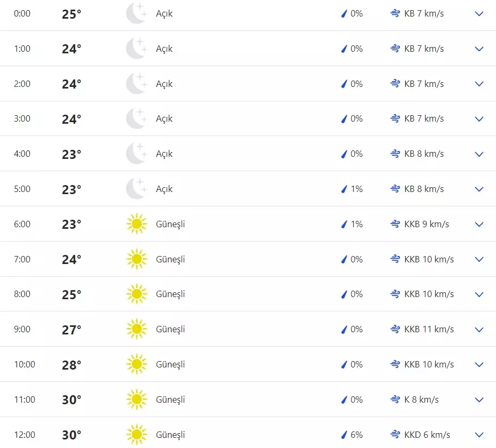Click the "Güneşli" label at 7:00
The image size is (496, 448).
[170, 259]
